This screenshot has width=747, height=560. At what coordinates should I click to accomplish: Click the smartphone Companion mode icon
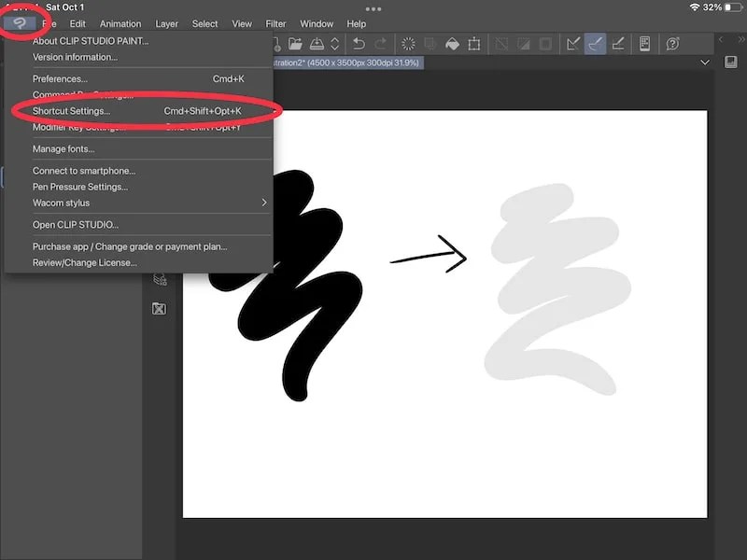644,44
